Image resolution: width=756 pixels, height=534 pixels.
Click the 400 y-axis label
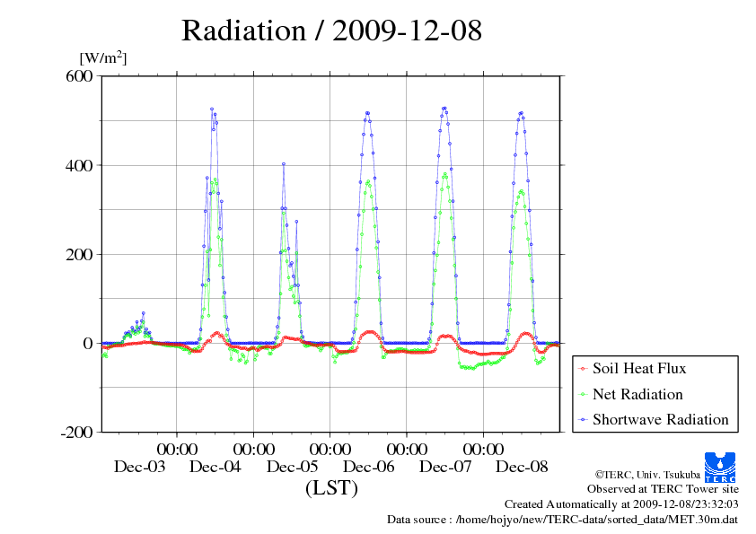(79, 166)
